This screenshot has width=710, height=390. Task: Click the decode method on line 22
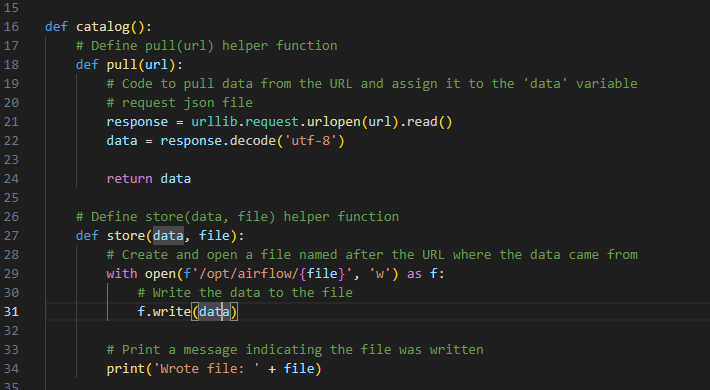(x=253, y=141)
